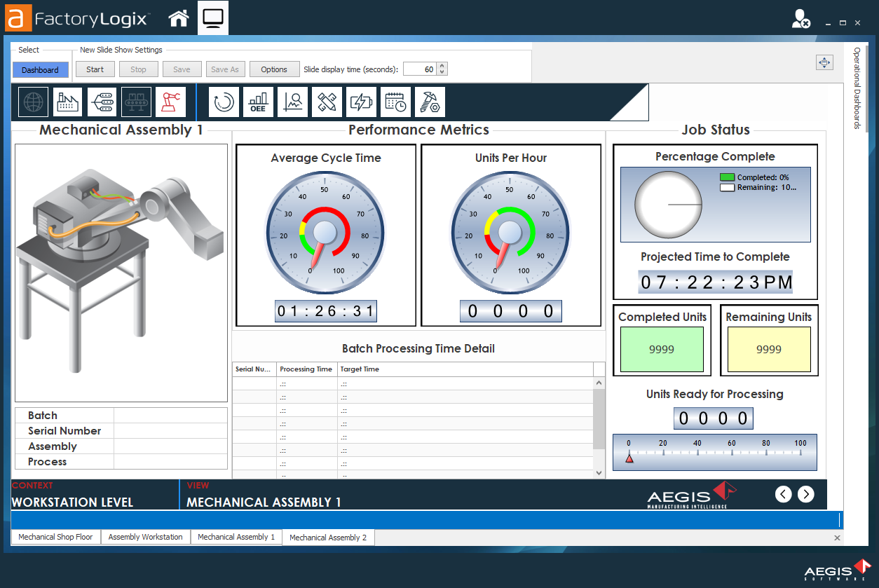The image size is (879, 588).
Task: Open the factory shop floor view icon
Action: 67,102
